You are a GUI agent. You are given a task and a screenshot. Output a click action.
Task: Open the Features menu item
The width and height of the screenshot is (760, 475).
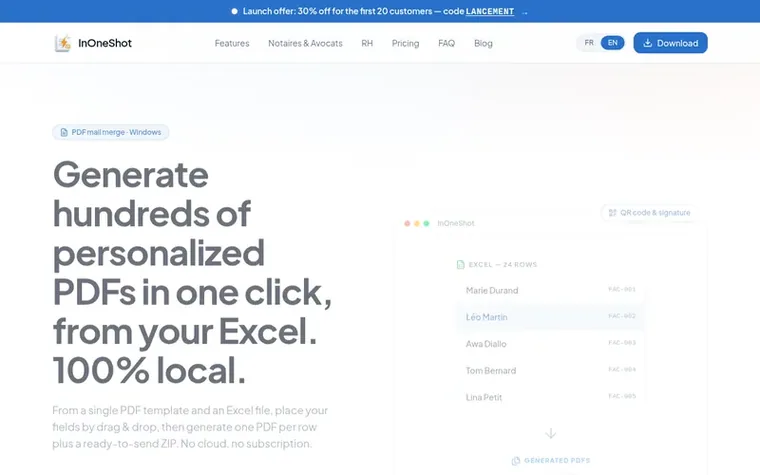pyautogui.click(x=232, y=43)
